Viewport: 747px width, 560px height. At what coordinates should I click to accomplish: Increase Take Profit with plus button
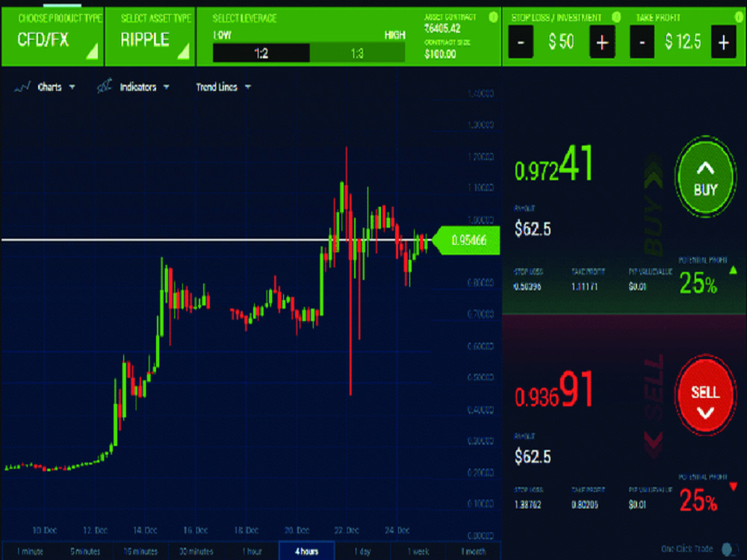pos(724,43)
